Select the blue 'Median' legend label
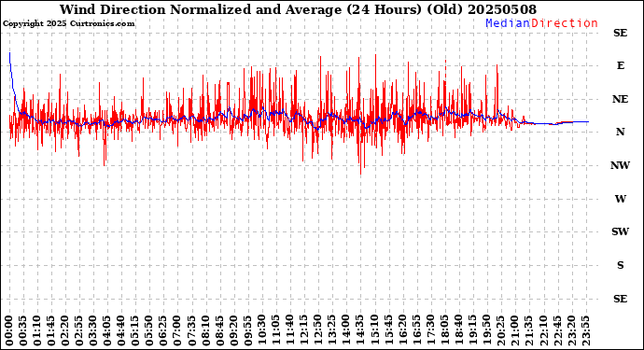 tap(508, 23)
